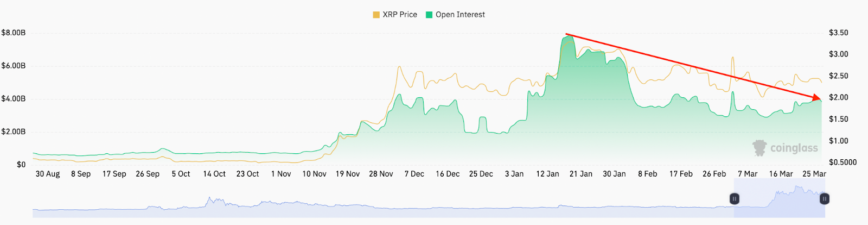The height and width of the screenshot is (225, 868).
Task: Click the 7 Dec date label
Action: point(414,174)
